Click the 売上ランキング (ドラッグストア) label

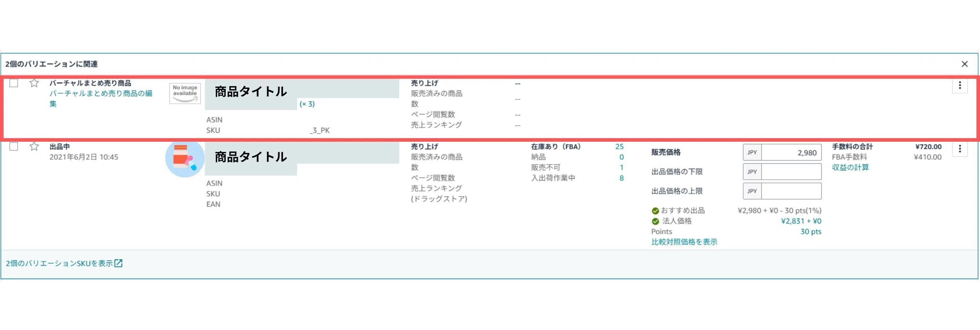439,193
